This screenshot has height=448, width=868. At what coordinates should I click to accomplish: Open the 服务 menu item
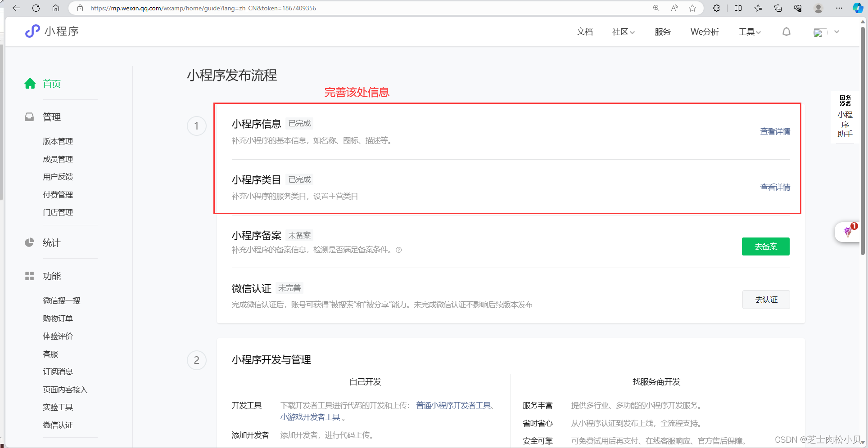(x=663, y=32)
